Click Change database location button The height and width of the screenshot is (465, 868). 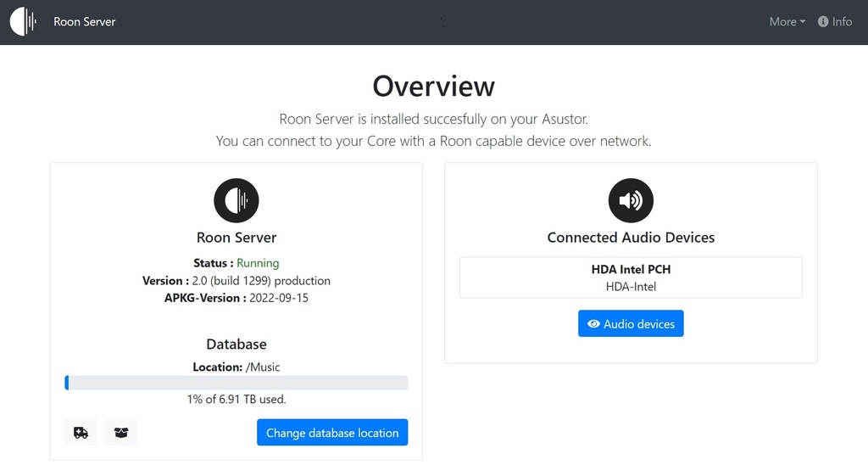pyautogui.click(x=332, y=432)
